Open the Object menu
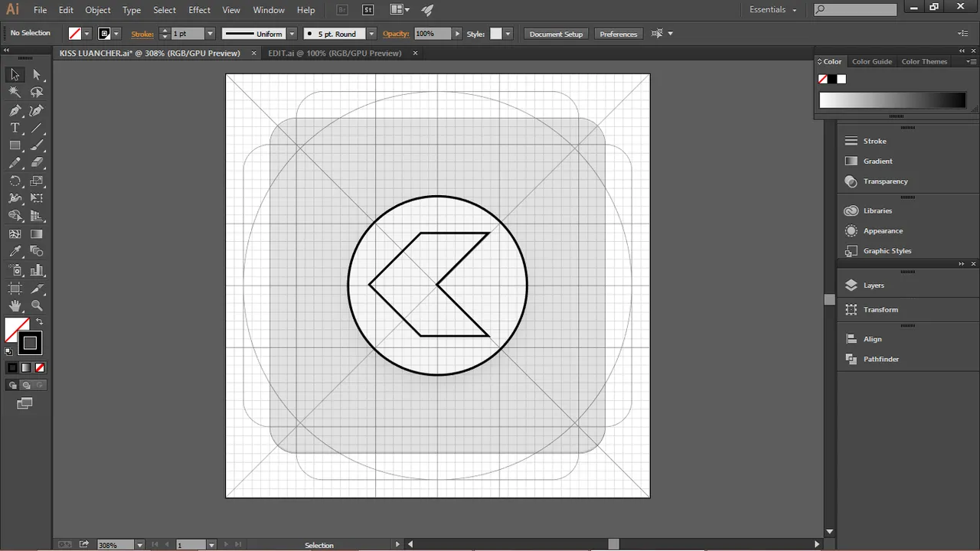The height and width of the screenshot is (551, 980). (98, 10)
